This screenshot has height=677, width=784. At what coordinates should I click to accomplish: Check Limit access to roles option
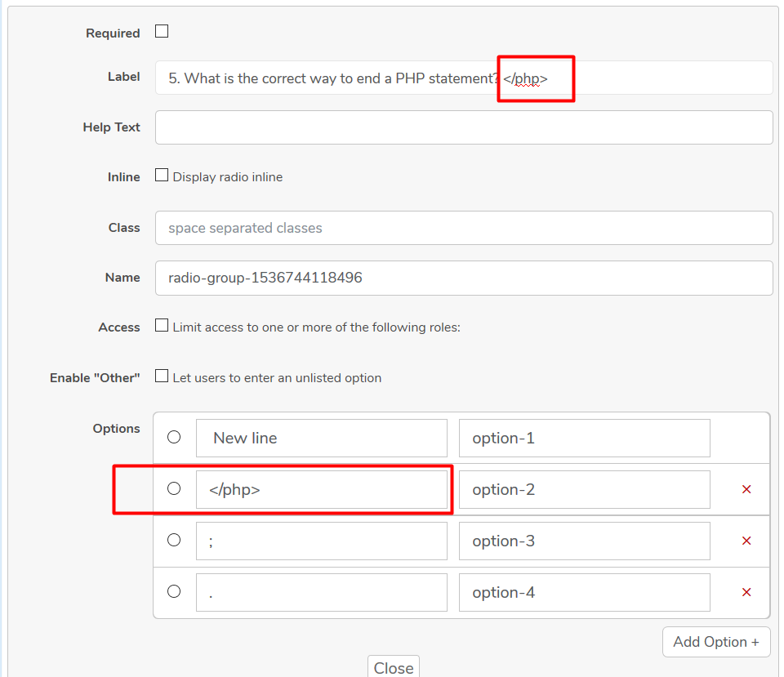pos(161,324)
